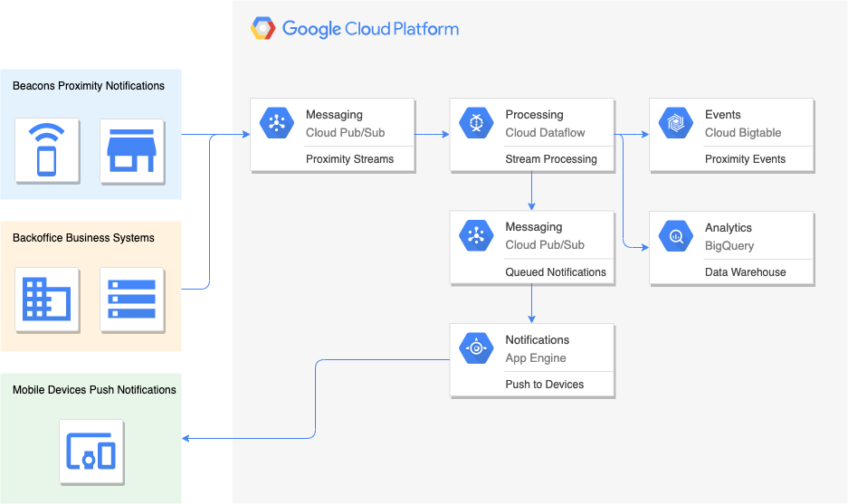Click the Queued Notifications text
The image size is (848, 504).
[556, 272]
